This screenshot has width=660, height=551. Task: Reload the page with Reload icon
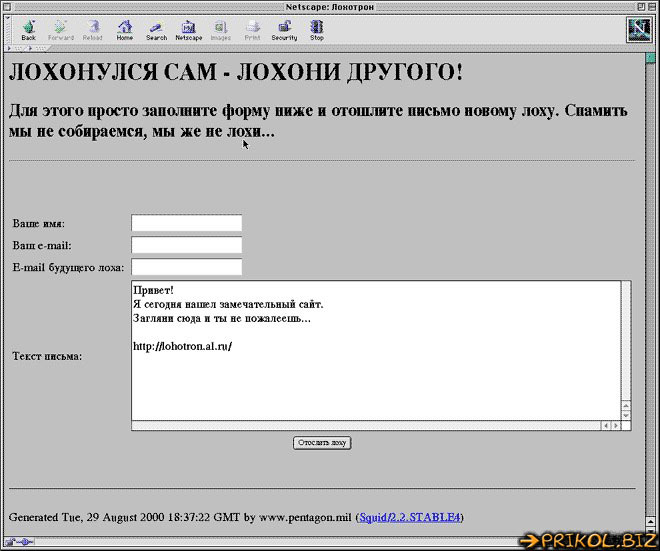click(x=92, y=29)
